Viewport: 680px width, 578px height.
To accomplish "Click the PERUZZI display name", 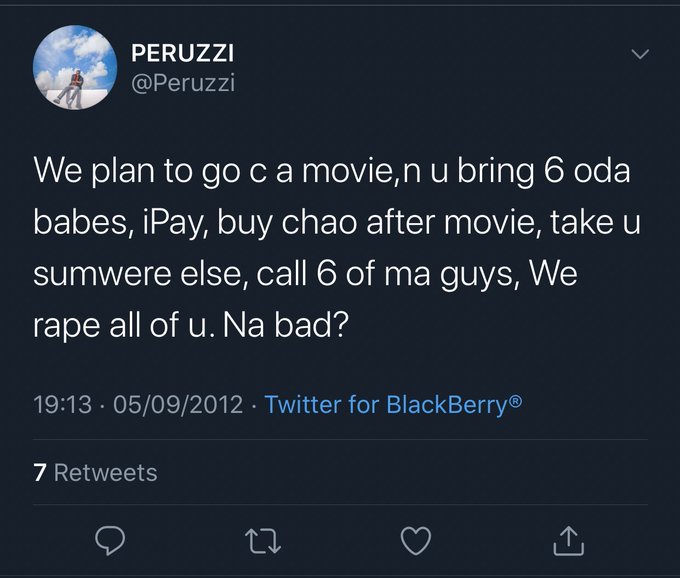I will point(185,54).
